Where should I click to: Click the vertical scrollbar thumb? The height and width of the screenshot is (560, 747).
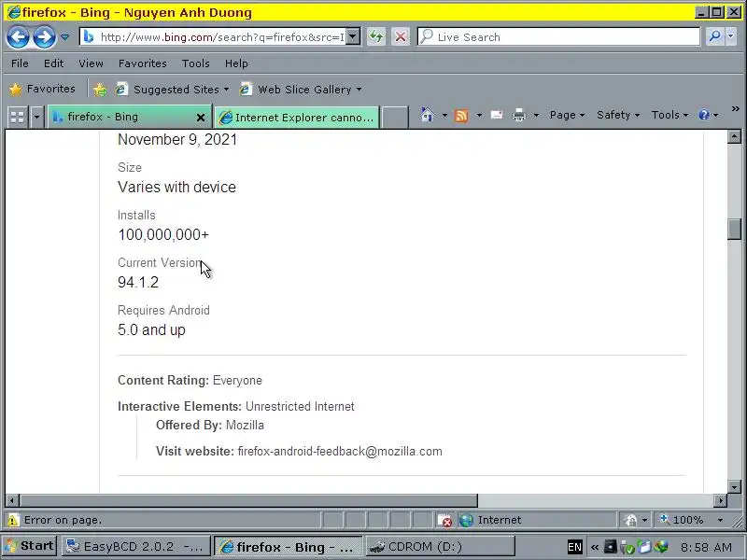coord(734,230)
